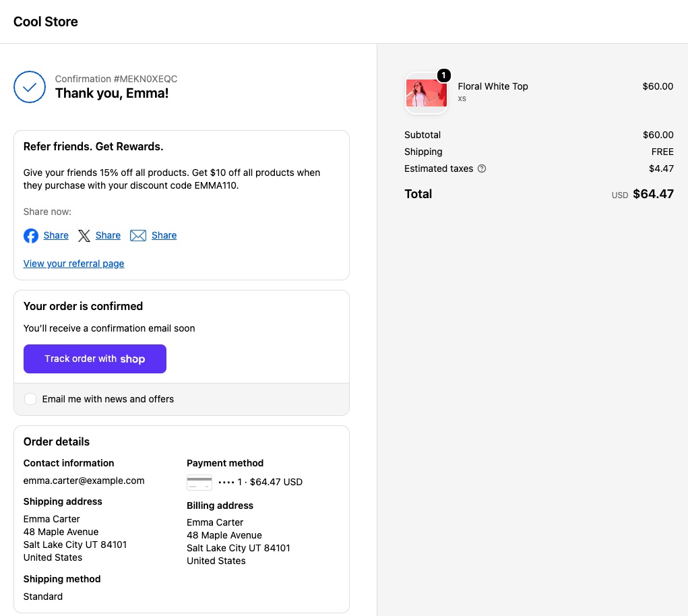Click the Contact information heading
Viewport: 688px width, 616px height.
coord(69,463)
